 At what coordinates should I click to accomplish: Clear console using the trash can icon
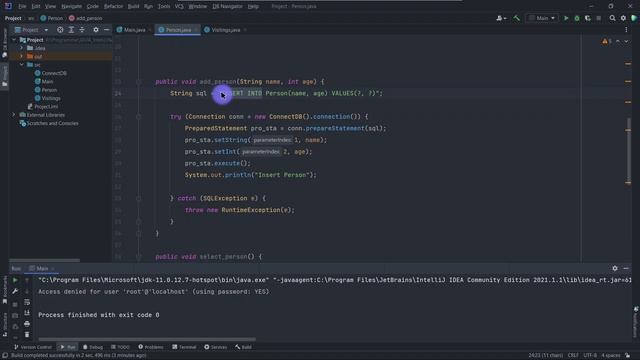coord(27,335)
